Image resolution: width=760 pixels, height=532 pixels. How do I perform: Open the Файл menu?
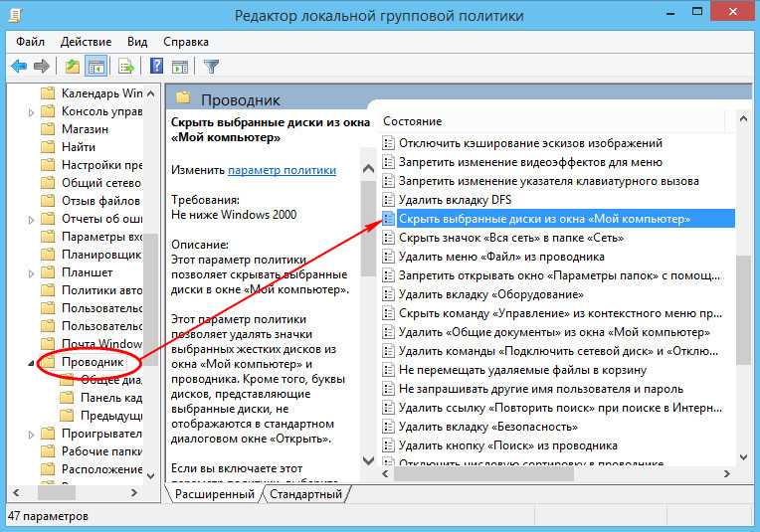(x=30, y=42)
